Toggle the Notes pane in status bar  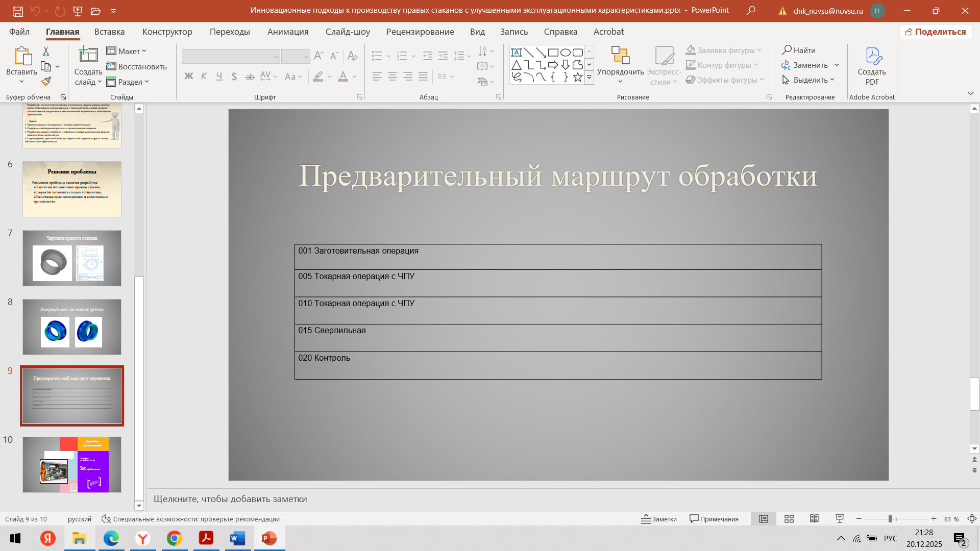click(x=659, y=519)
